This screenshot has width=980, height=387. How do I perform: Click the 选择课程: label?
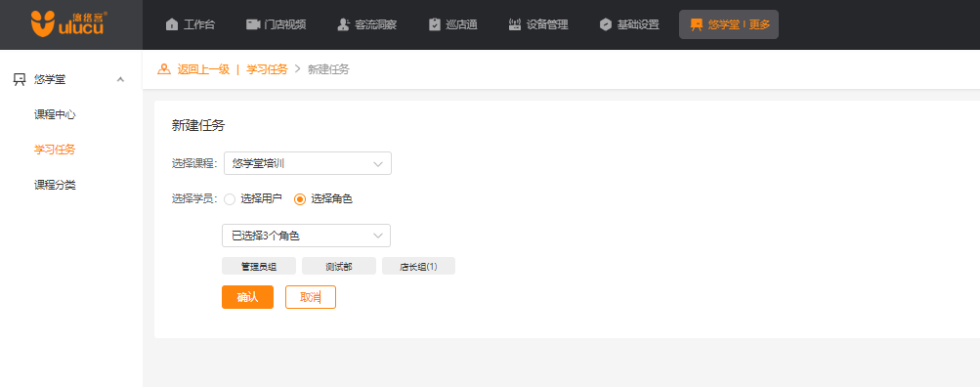pos(194,163)
